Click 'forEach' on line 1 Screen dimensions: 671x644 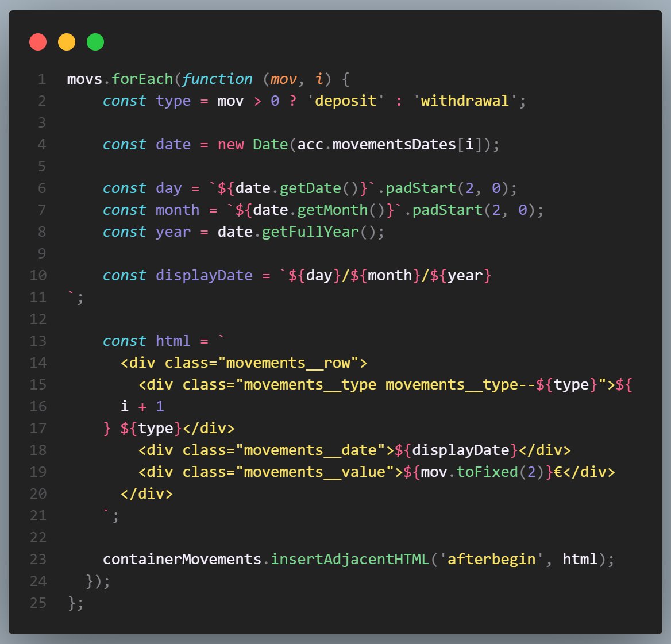[142, 79]
